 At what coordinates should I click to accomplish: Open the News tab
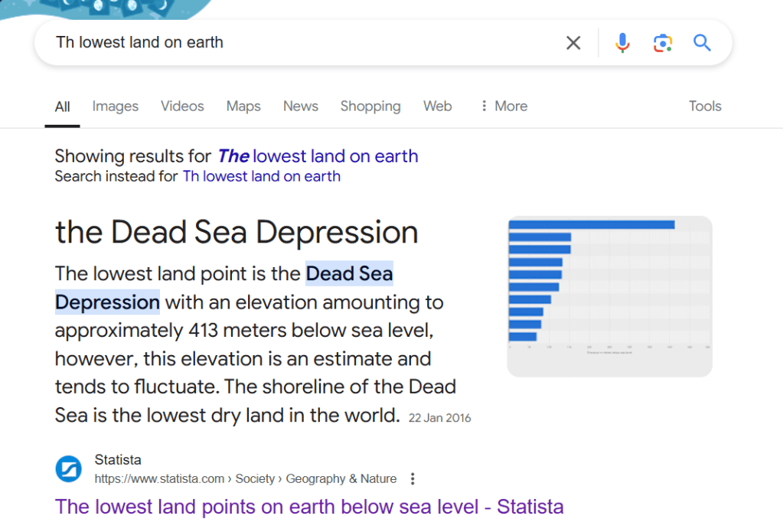pyautogui.click(x=300, y=106)
